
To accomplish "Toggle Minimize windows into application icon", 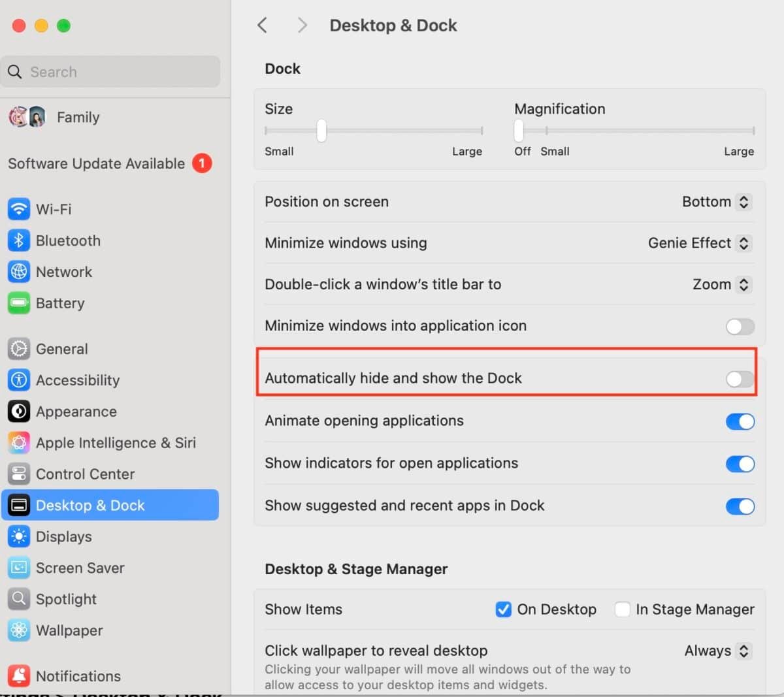I will click(x=740, y=326).
